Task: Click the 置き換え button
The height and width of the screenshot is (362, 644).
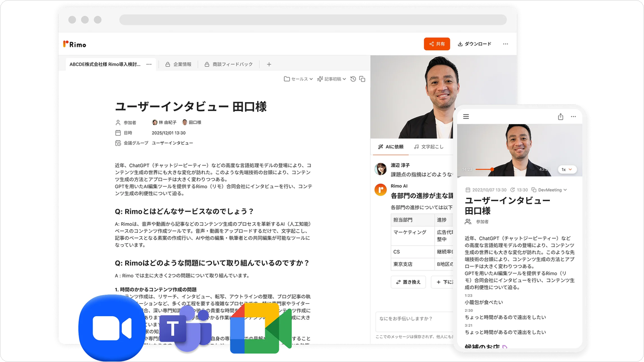Action: tap(409, 282)
